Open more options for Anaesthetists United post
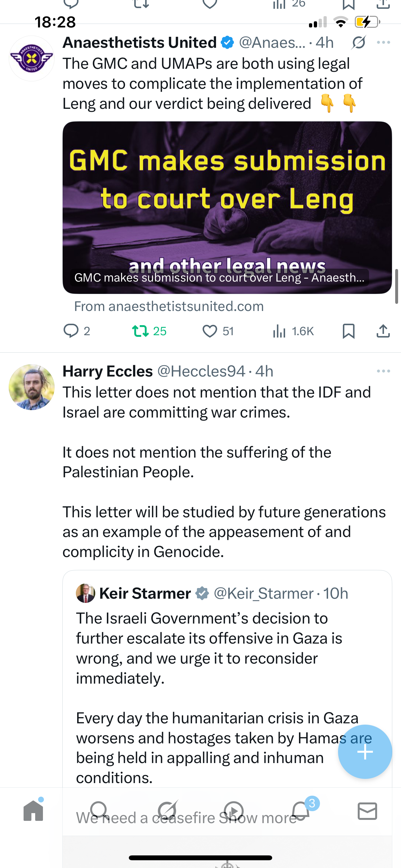The height and width of the screenshot is (868, 401). click(384, 42)
